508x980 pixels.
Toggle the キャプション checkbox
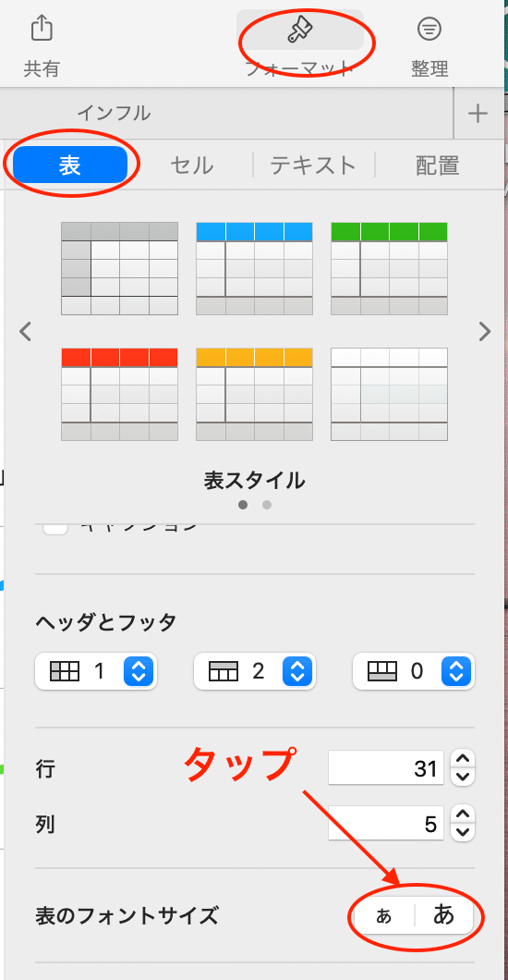(55, 529)
